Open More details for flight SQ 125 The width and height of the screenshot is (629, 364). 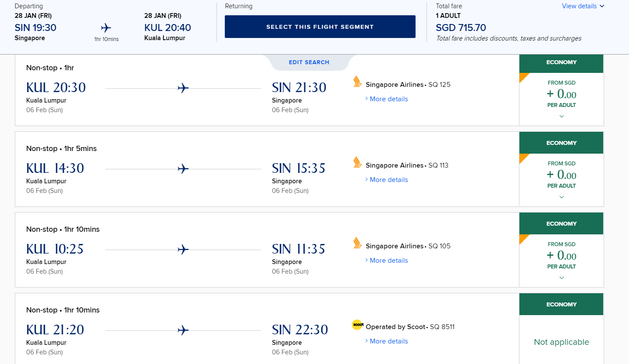pos(388,99)
